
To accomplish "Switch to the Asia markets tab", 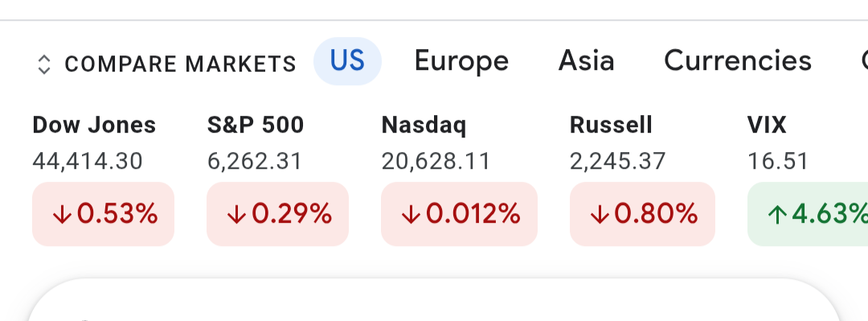I will point(586,61).
